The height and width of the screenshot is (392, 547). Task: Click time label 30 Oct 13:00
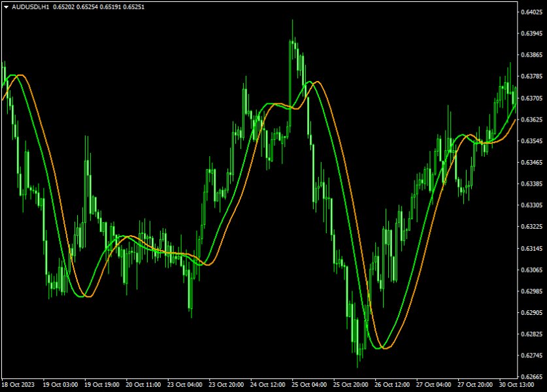point(517,385)
